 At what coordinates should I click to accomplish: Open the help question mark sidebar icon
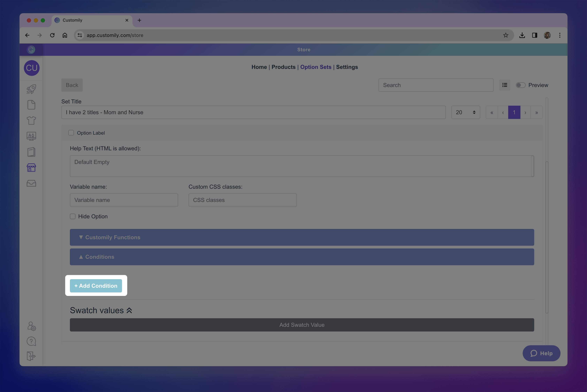coord(31,341)
